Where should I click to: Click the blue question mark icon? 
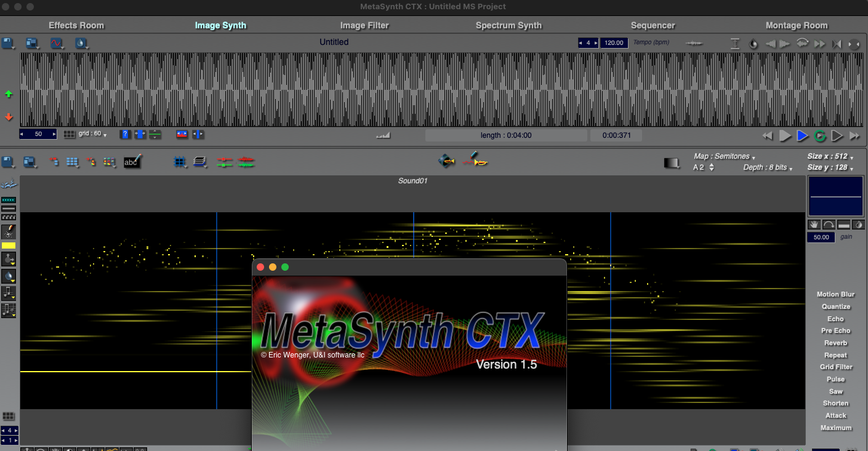(125, 134)
